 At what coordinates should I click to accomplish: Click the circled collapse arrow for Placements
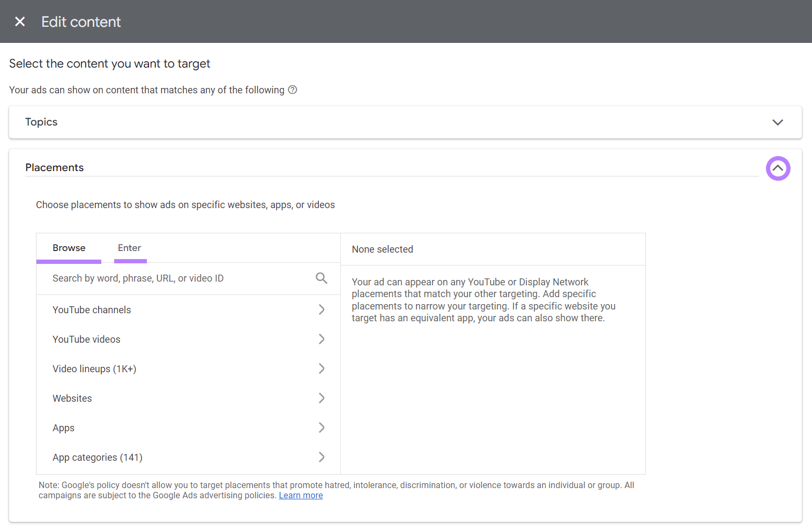[x=778, y=168]
